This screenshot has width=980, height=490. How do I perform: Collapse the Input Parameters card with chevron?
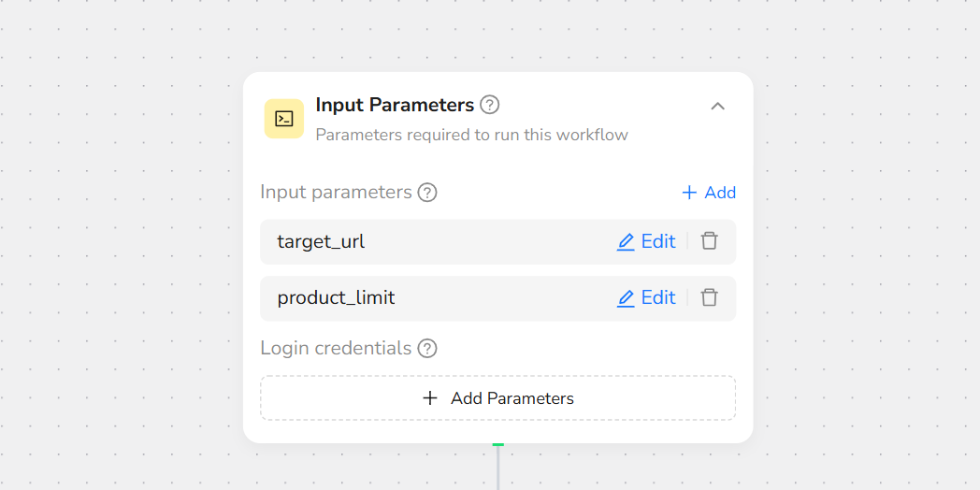[x=717, y=107]
